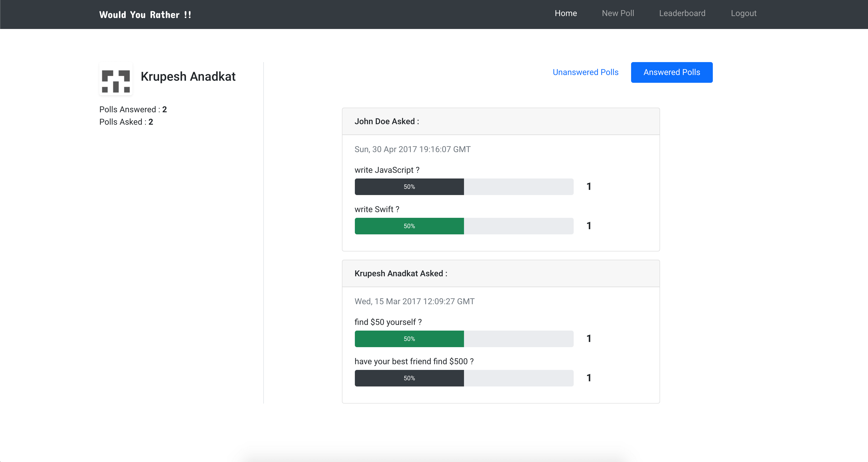Click the Polls Asked count text
Screen dimensions: 868x462
click(x=126, y=122)
